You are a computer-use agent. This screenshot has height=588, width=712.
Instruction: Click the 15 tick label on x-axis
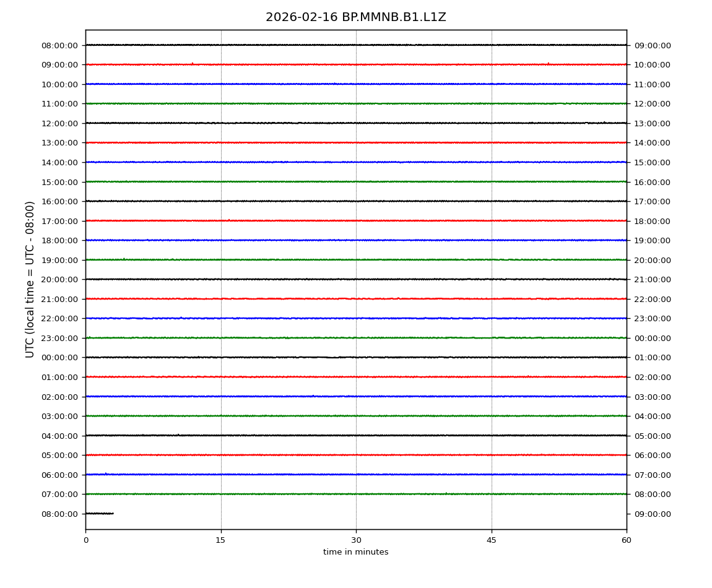(220, 540)
